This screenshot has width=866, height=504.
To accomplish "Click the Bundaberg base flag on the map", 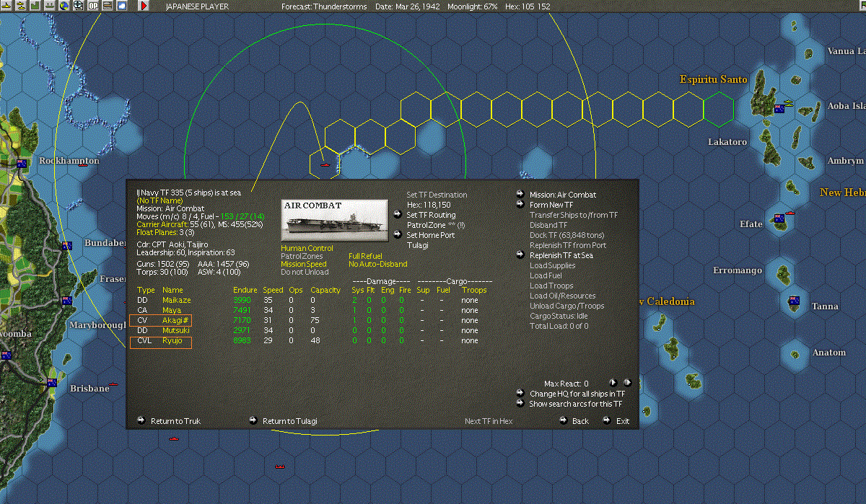I will (x=67, y=246).
